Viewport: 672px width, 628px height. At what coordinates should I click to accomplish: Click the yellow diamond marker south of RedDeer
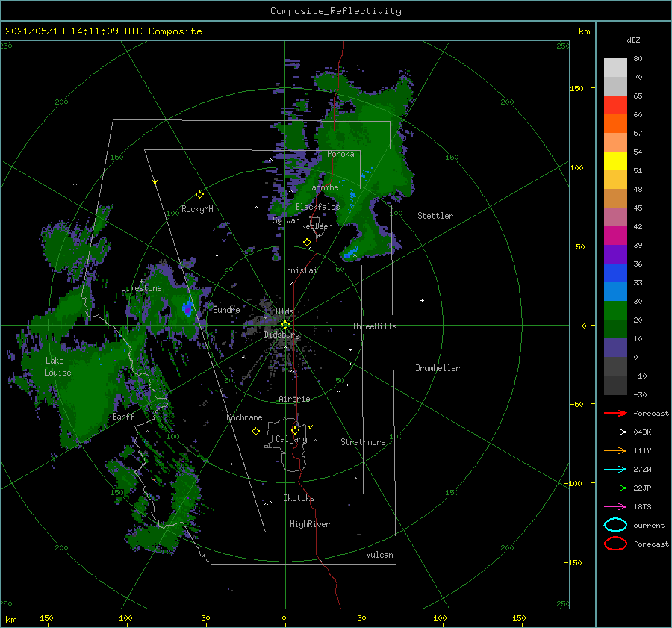pos(307,243)
